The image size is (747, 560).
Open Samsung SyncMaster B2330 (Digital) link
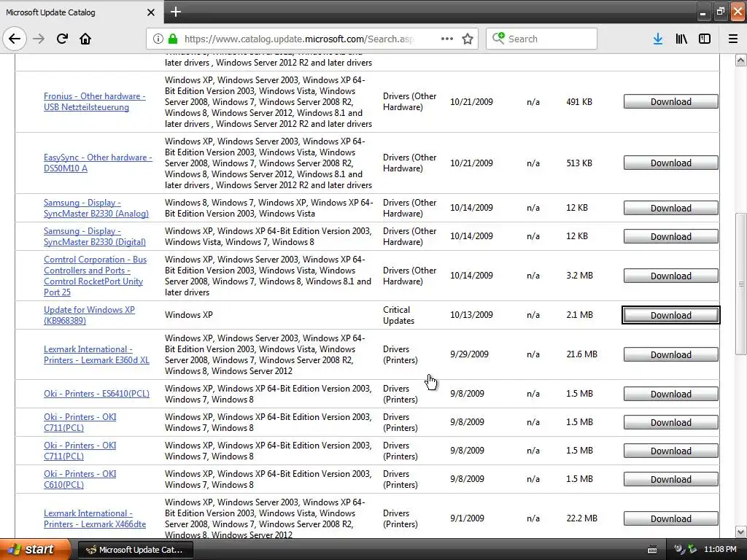(94, 236)
